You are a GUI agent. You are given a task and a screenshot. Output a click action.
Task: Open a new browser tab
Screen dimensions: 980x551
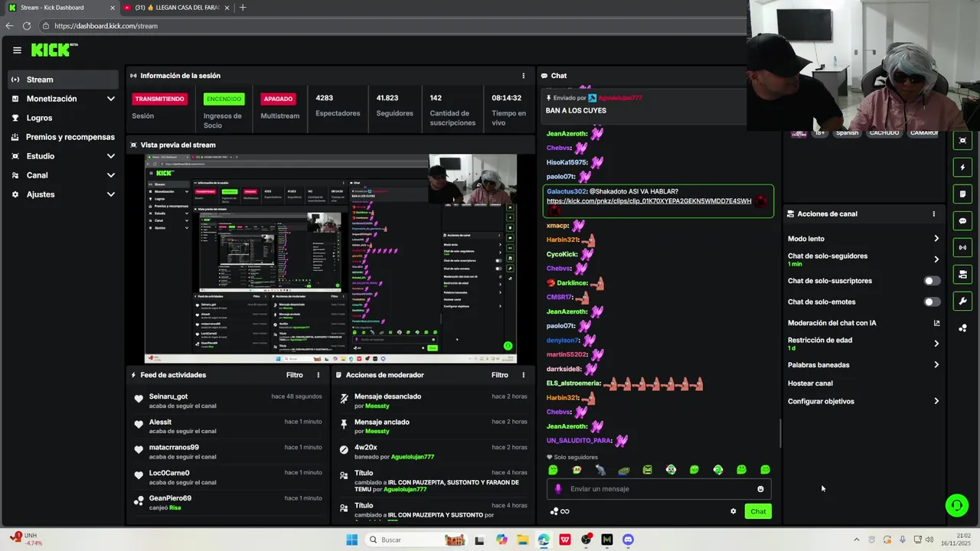[x=243, y=8]
